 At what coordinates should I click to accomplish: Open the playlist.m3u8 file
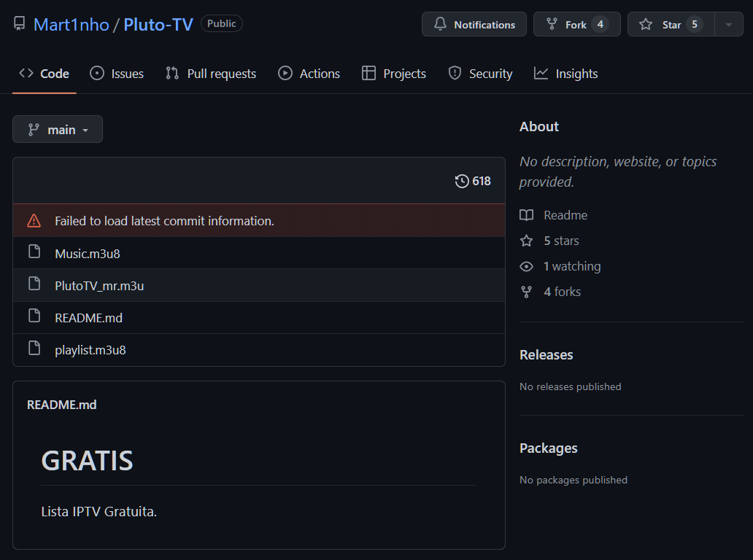coord(90,349)
